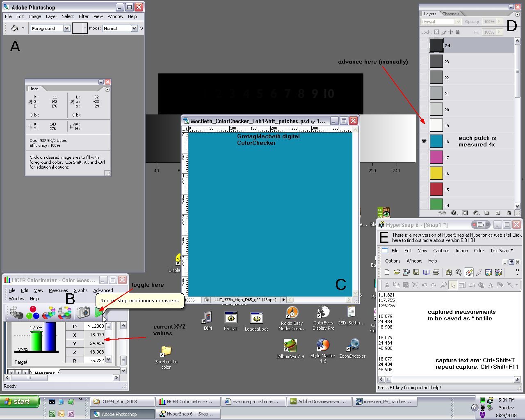Click green run continuous measures arrow in HCFR
This screenshot has height=420, width=525.
pyautogui.click(x=98, y=313)
